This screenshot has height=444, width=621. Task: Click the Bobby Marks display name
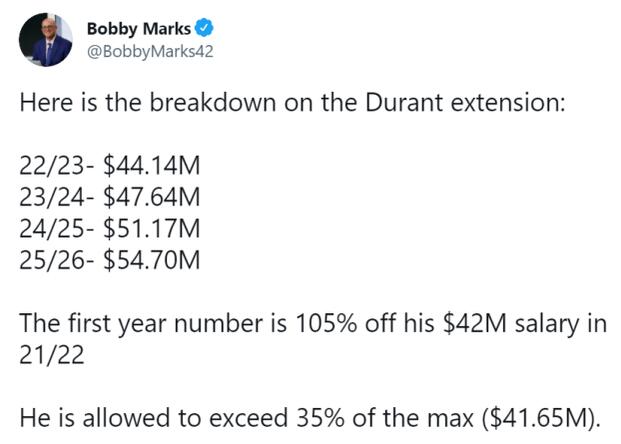(139, 29)
